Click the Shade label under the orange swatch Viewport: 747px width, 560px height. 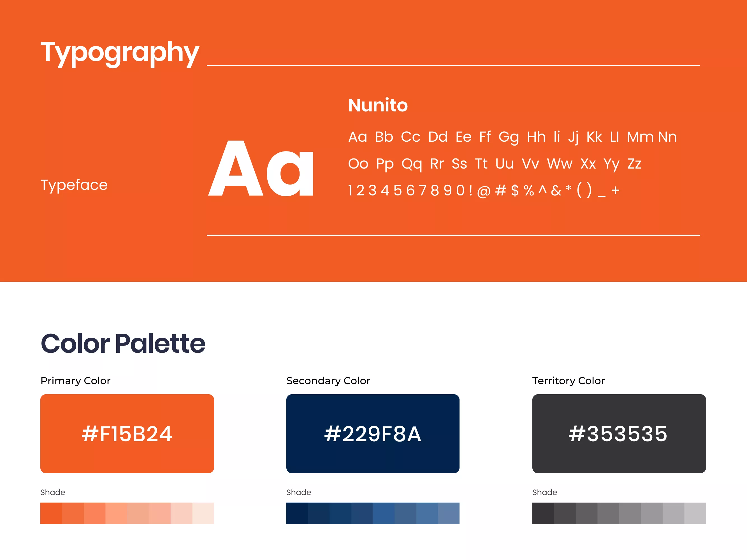click(x=53, y=492)
